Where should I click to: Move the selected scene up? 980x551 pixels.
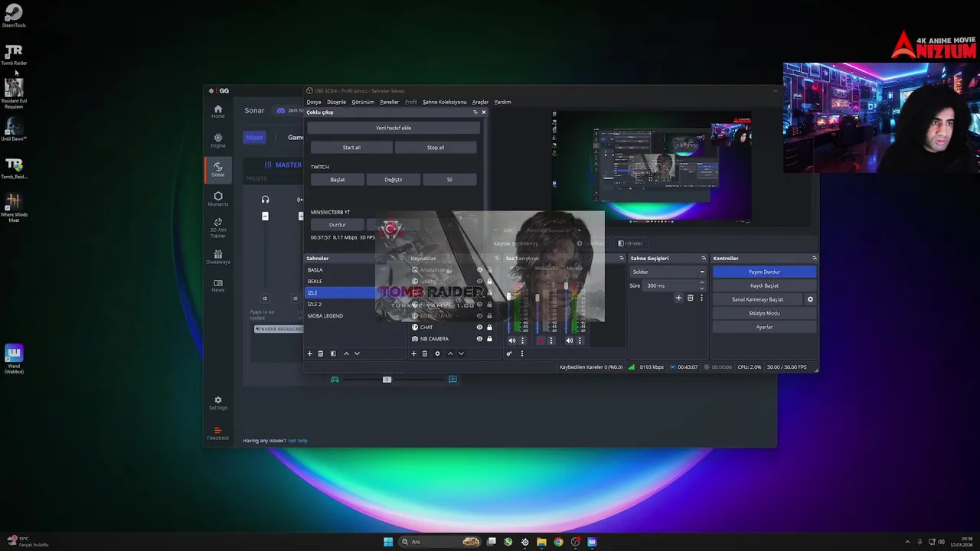pyautogui.click(x=346, y=354)
